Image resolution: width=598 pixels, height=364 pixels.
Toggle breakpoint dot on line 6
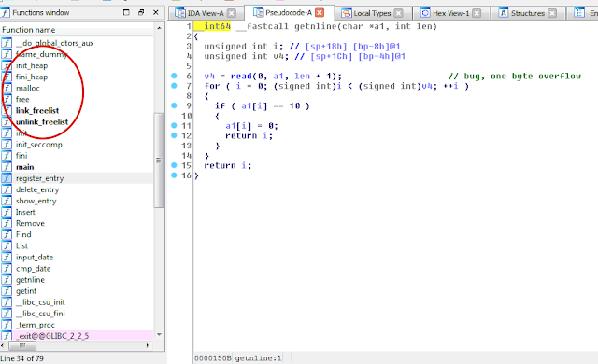(174, 76)
